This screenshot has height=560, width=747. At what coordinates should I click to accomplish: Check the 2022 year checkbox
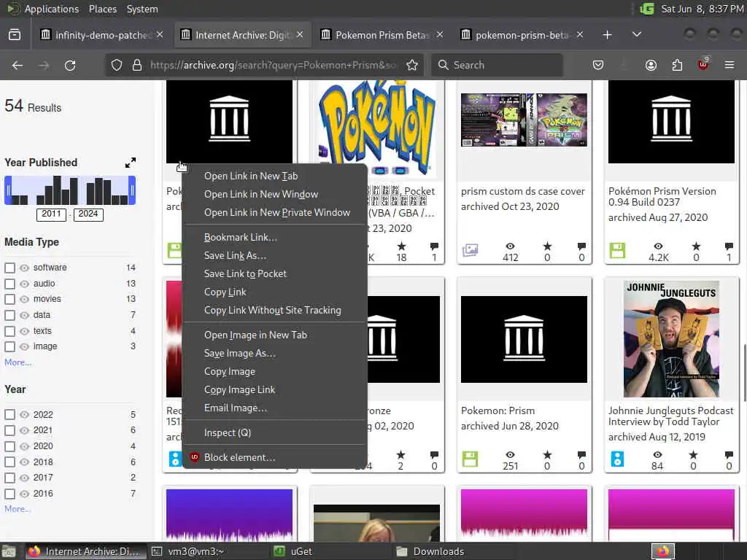(x=9, y=415)
